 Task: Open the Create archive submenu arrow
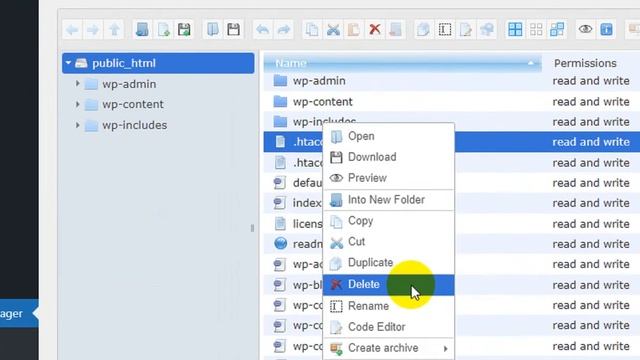coord(446,349)
